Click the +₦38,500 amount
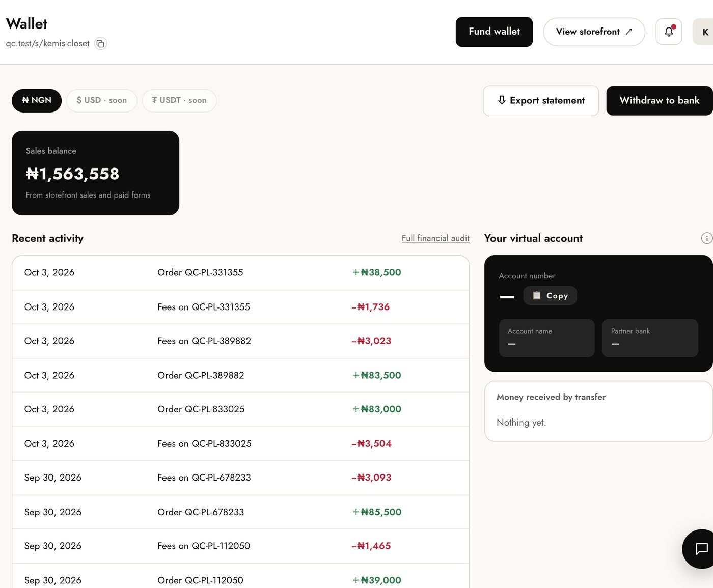This screenshot has height=588, width=713. click(377, 273)
